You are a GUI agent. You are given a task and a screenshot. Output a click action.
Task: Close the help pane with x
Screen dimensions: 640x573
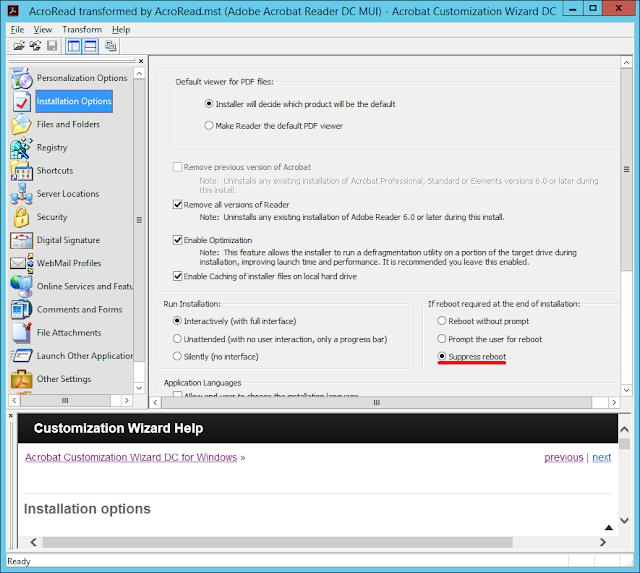[x=11, y=416]
